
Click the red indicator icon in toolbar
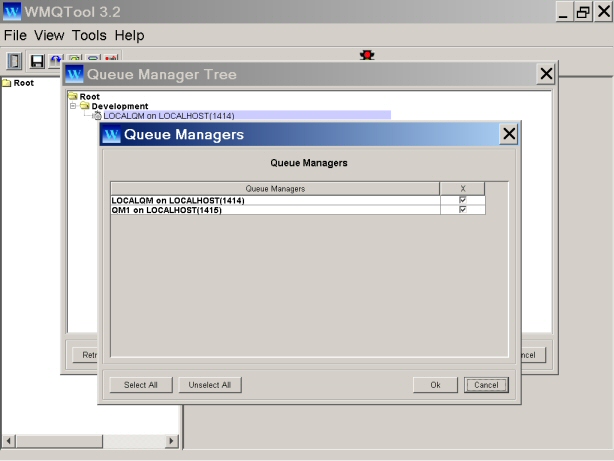pyautogui.click(x=367, y=55)
